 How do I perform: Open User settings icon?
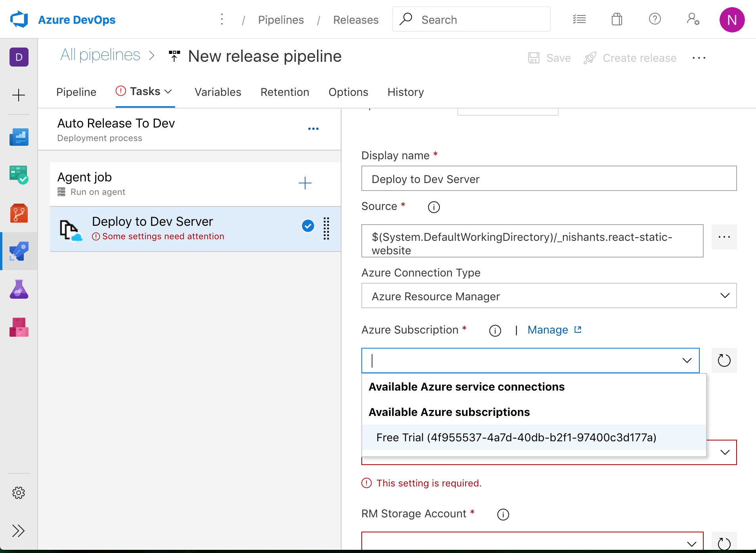click(693, 19)
